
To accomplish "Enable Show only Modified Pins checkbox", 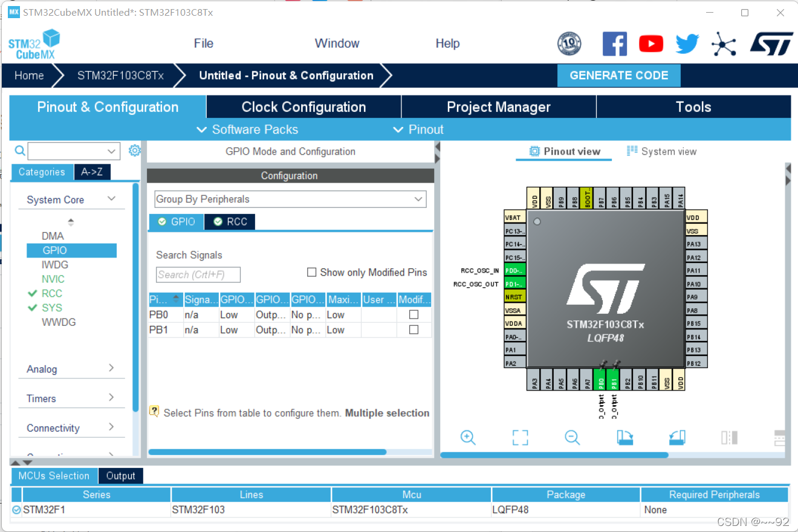I will click(x=312, y=272).
